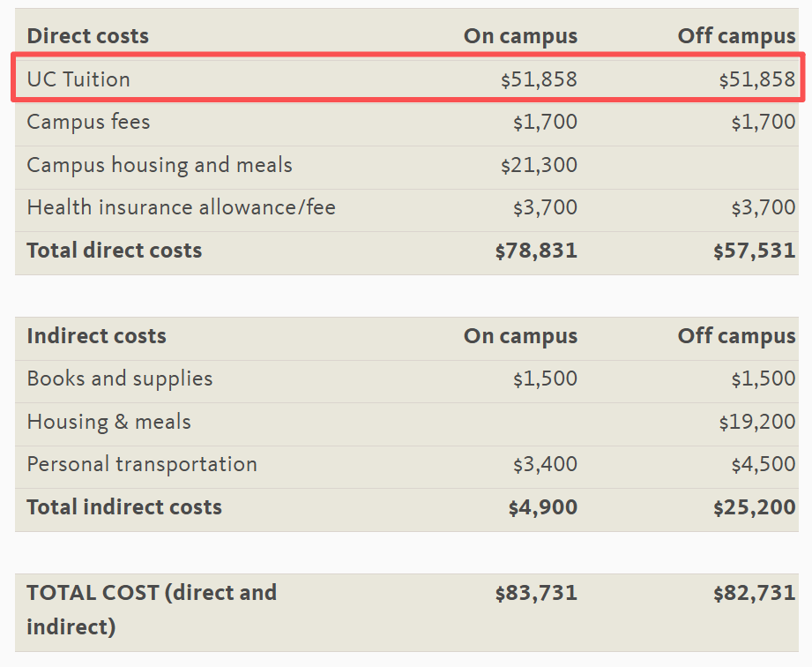Screen dimensions: 812x667
Task: Select the $4,500 personal transportation amount
Action: (x=763, y=465)
